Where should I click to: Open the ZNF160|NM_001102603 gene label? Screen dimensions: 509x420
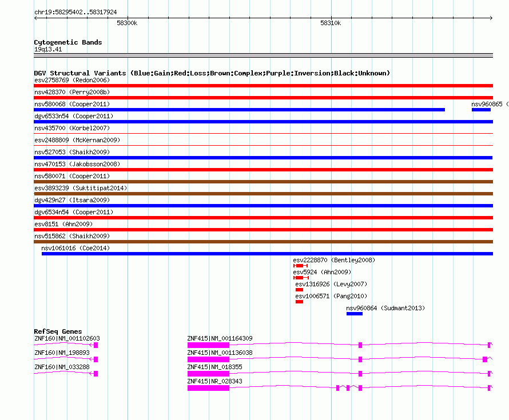tap(67, 338)
